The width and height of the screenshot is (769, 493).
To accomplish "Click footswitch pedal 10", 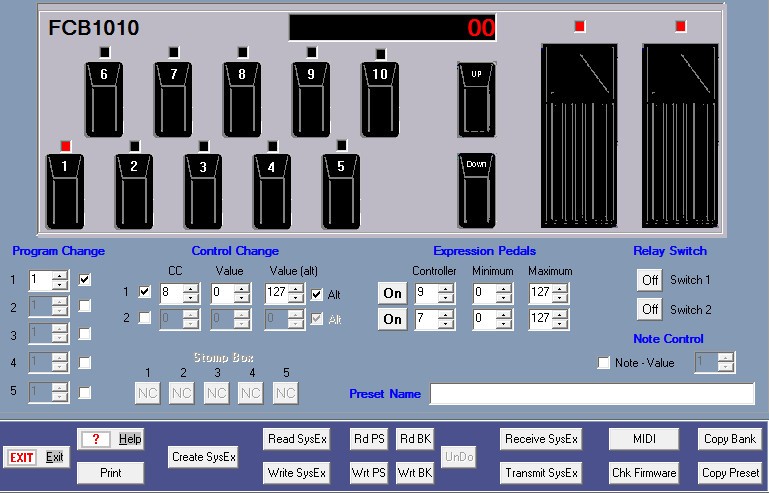I will point(380,99).
